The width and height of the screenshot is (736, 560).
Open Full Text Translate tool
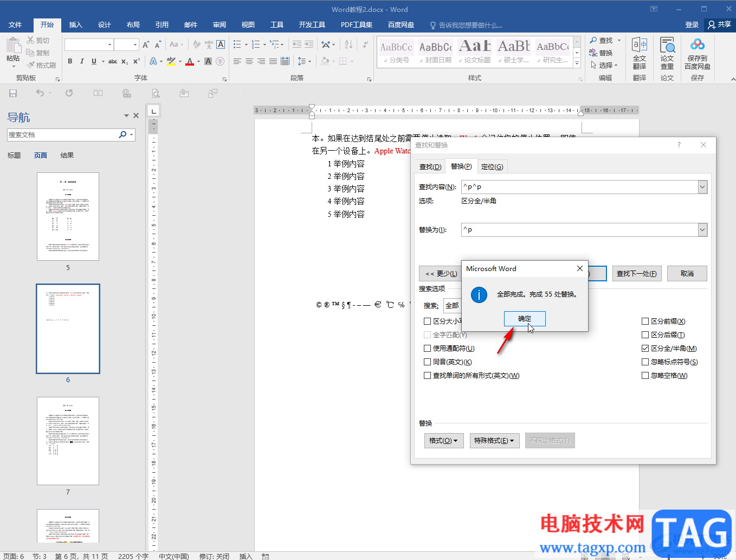pyautogui.click(x=640, y=53)
